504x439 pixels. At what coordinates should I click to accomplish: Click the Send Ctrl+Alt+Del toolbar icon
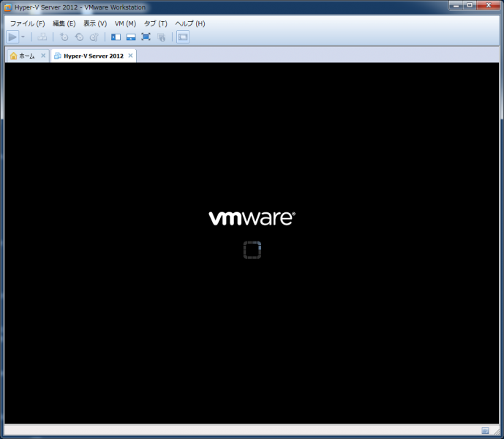tap(42, 37)
